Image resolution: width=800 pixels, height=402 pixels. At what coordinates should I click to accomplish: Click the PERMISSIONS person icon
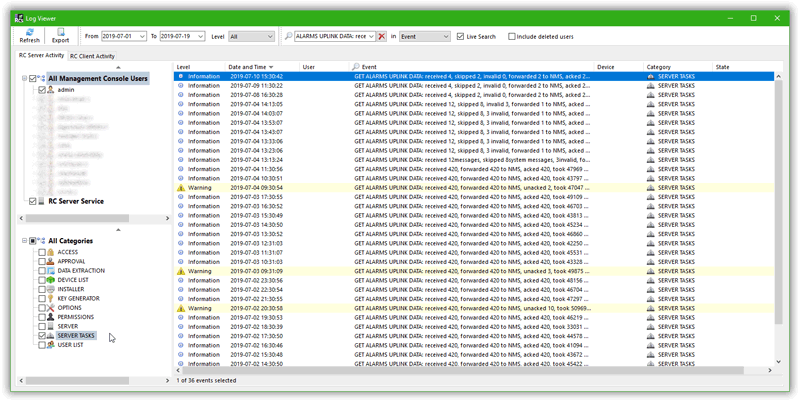point(51,317)
